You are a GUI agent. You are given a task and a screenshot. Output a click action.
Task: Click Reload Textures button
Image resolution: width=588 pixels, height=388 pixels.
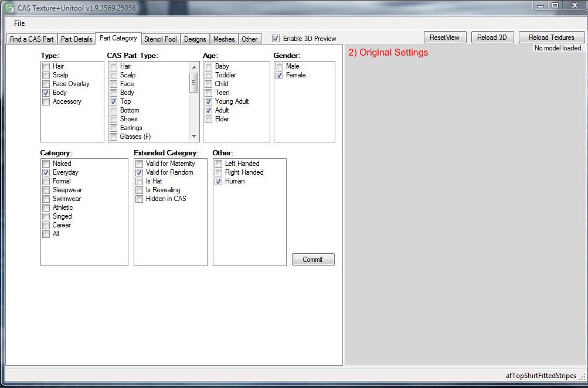(x=551, y=38)
